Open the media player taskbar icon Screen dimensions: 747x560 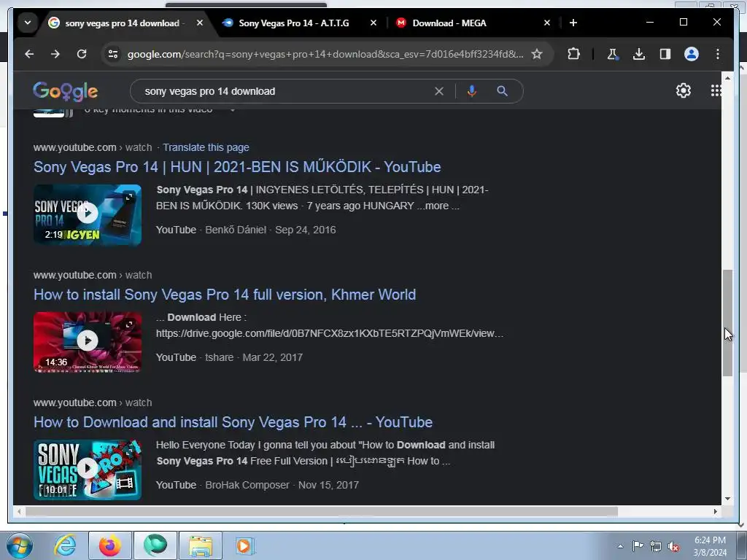pos(244,545)
